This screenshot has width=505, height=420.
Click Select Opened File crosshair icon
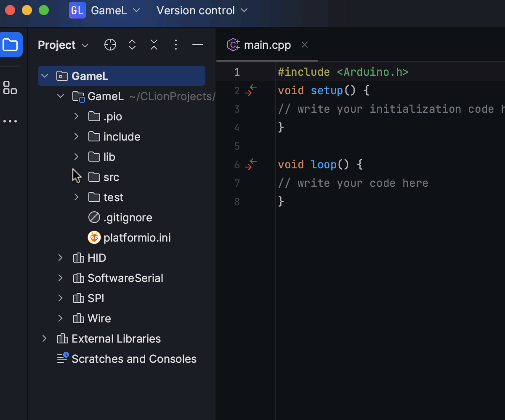pyautogui.click(x=110, y=45)
